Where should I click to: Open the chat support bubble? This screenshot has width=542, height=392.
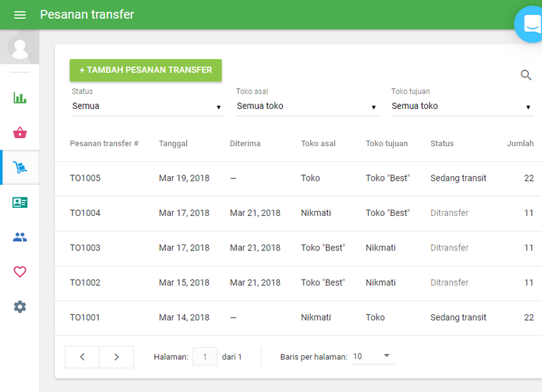point(530,24)
